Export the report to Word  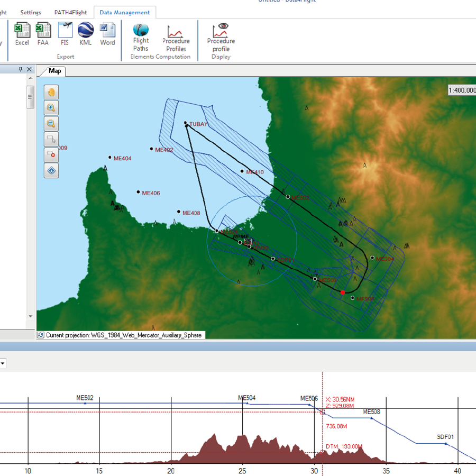tap(107, 33)
